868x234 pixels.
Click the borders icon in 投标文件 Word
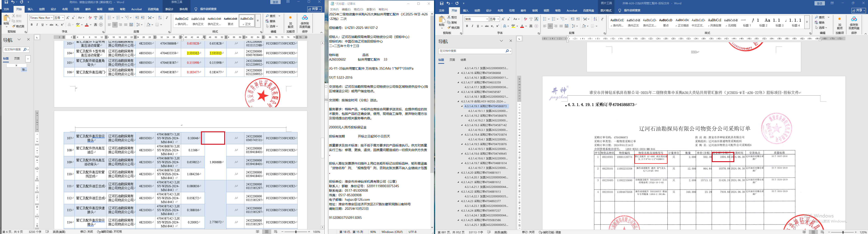593,26
